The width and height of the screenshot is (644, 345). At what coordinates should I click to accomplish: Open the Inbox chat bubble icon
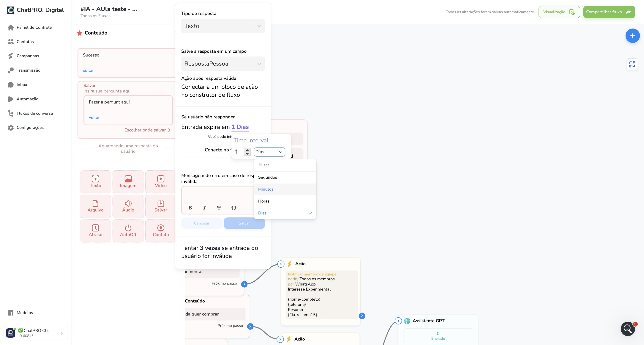coord(10,84)
